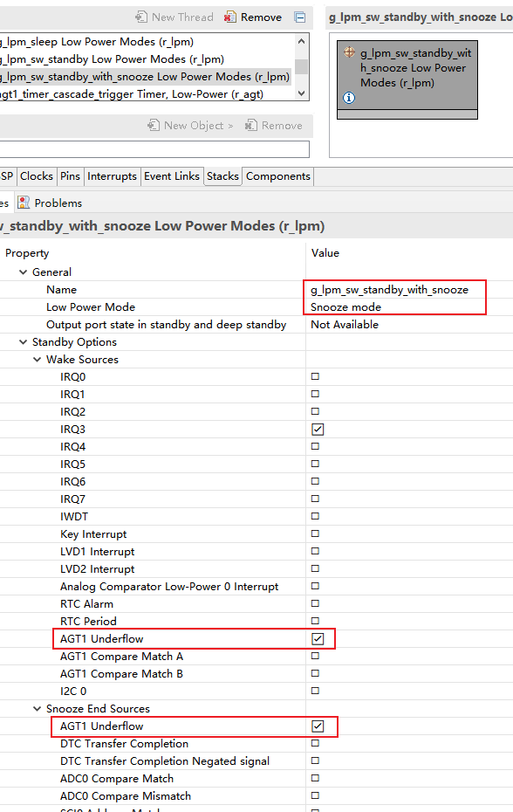Enable IRQ2 wake source checkbox

pyautogui.click(x=315, y=411)
